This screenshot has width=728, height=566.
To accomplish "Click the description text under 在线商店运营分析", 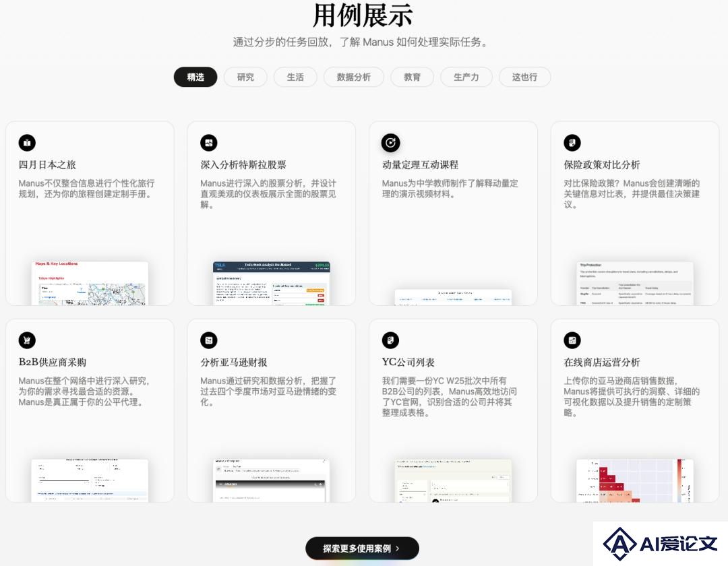I will 632,397.
